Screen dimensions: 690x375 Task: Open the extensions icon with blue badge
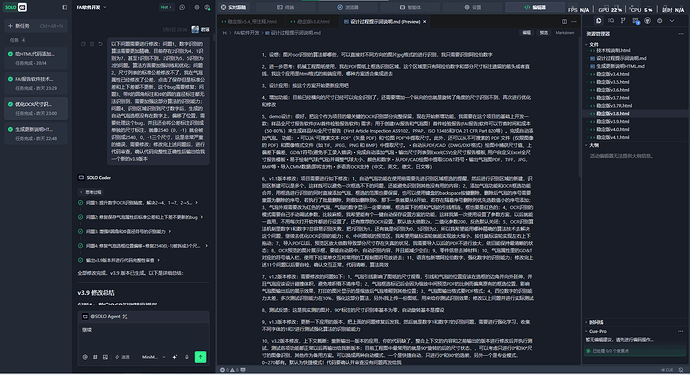click(x=635, y=21)
